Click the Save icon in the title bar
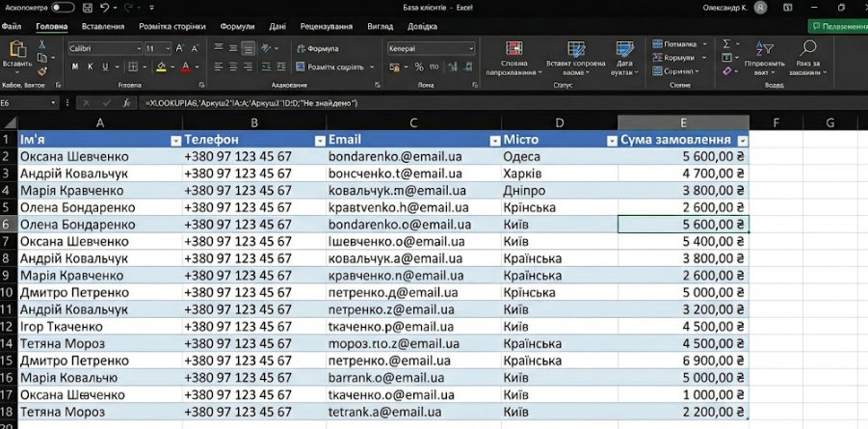Image resolution: width=868 pixels, height=429 pixels. click(87, 8)
